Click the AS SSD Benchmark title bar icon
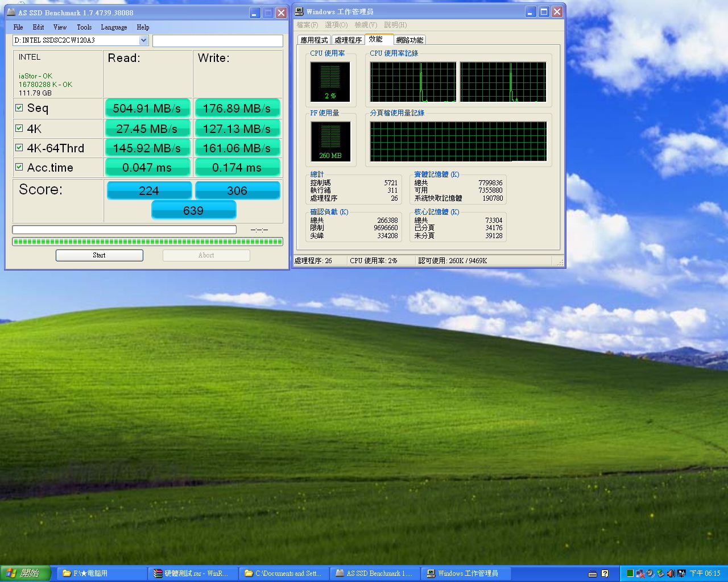Screen dimensions: 728x582 11,12
